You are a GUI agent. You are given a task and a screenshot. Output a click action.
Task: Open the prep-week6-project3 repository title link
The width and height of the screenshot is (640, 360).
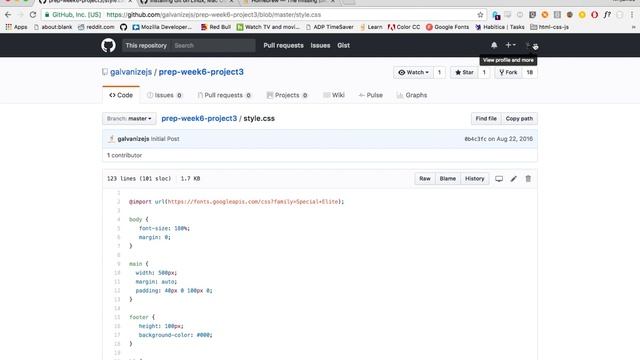(x=201, y=72)
